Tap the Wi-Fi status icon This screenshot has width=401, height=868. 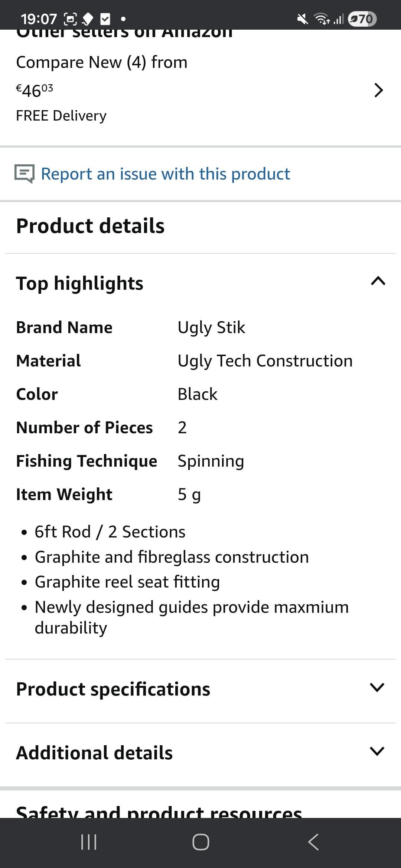click(x=322, y=19)
